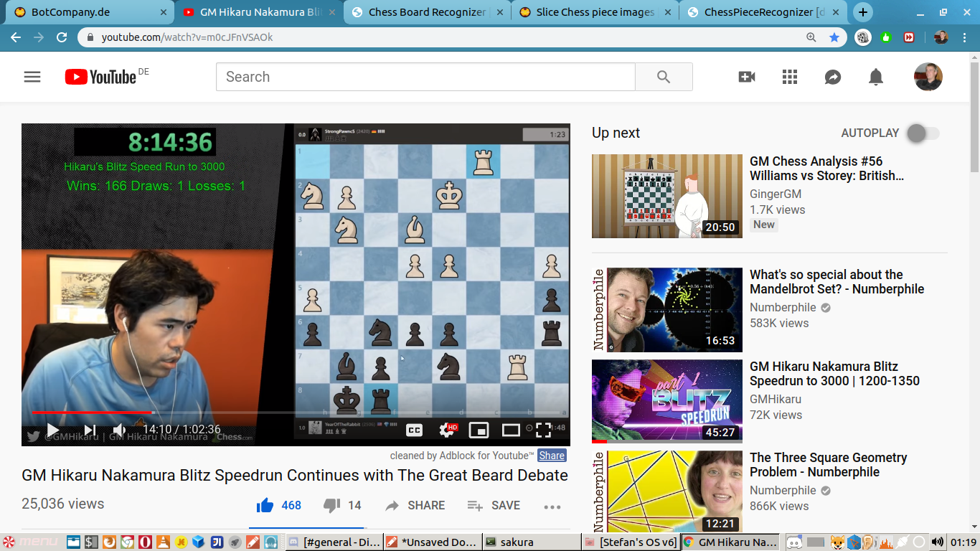Click the SHARE button under the video

[x=415, y=506]
